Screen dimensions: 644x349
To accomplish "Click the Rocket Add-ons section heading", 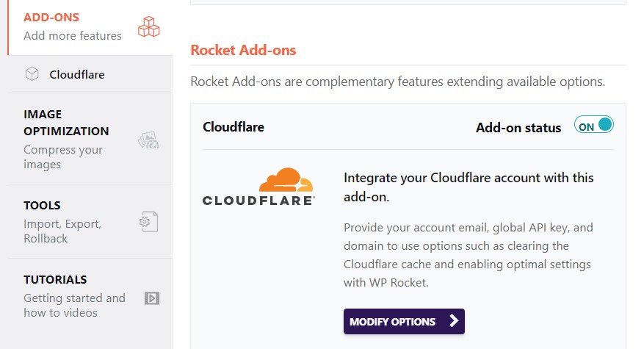I will 243,50.
